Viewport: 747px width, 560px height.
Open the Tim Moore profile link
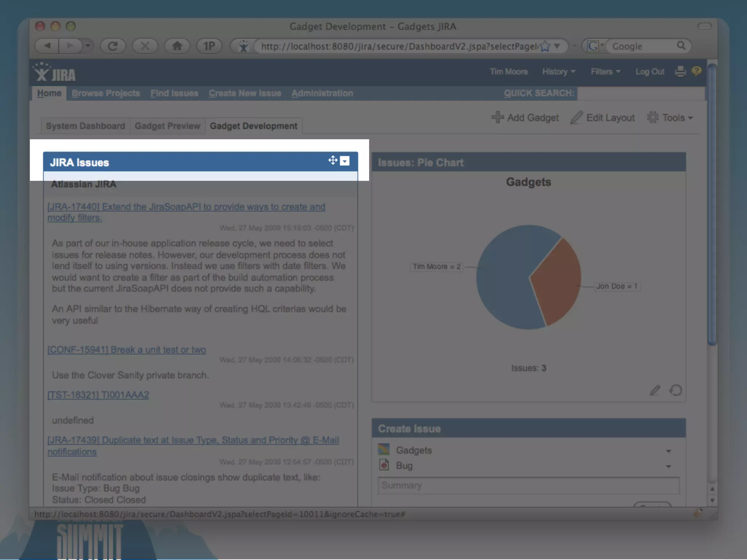508,71
